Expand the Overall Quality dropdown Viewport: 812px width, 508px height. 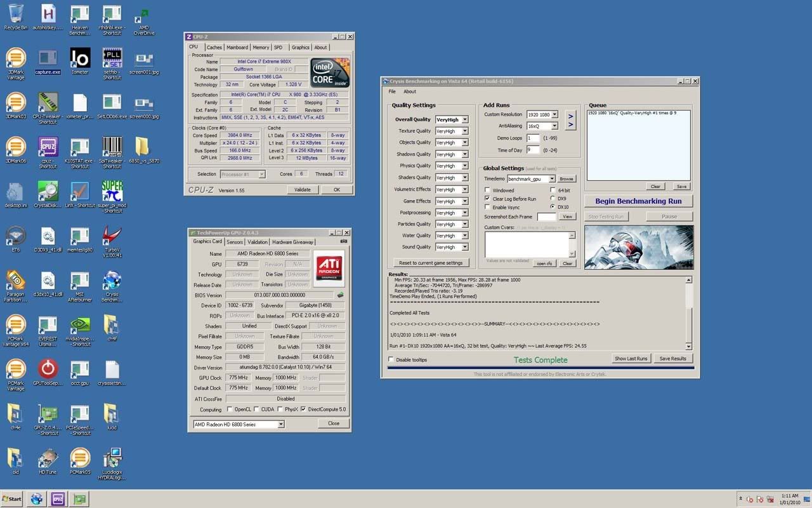pyautogui.click(x=464, y=119)
